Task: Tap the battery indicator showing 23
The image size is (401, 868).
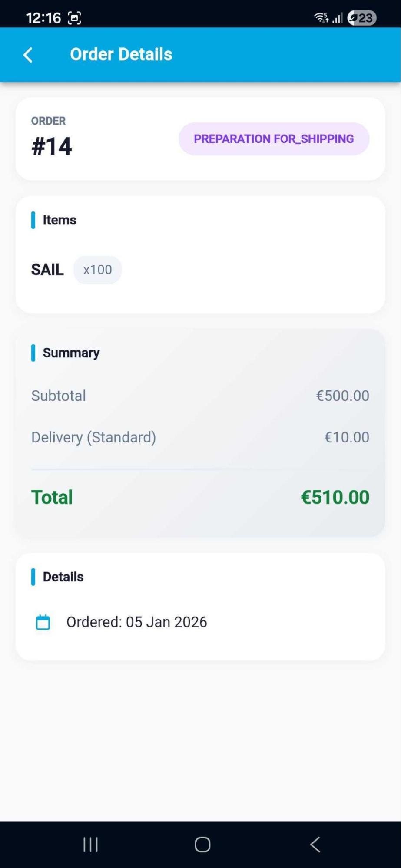Action: tap(361, 17)
